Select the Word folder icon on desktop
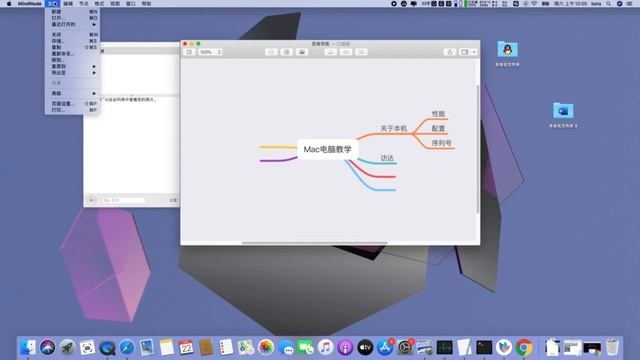This screenshot has height=360, width=640. 563,111
